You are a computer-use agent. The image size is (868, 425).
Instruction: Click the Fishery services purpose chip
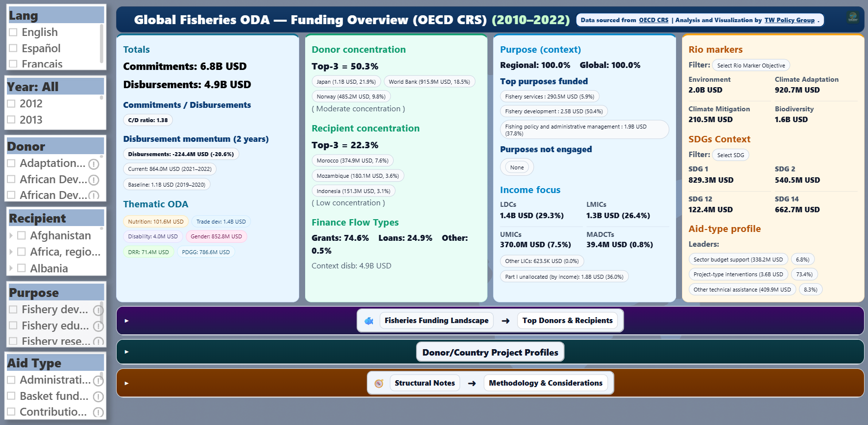pyautogui.click(x=550, y=97)
